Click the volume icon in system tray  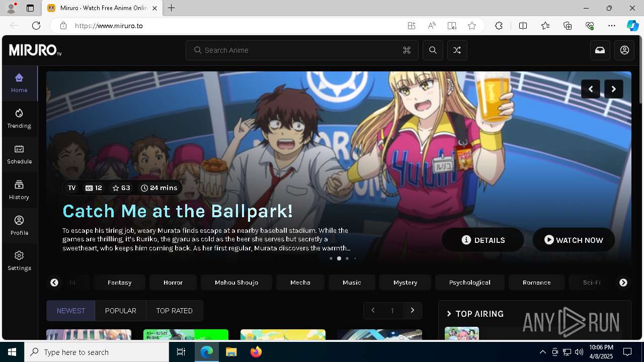pos(579,352)
